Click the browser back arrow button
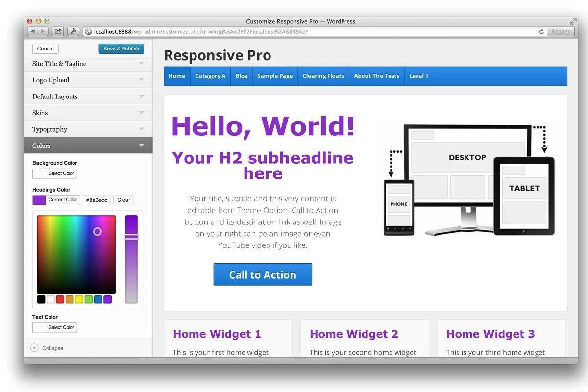Image resolution: width=588 pixels, height=392 pixels. click(32, 32)
